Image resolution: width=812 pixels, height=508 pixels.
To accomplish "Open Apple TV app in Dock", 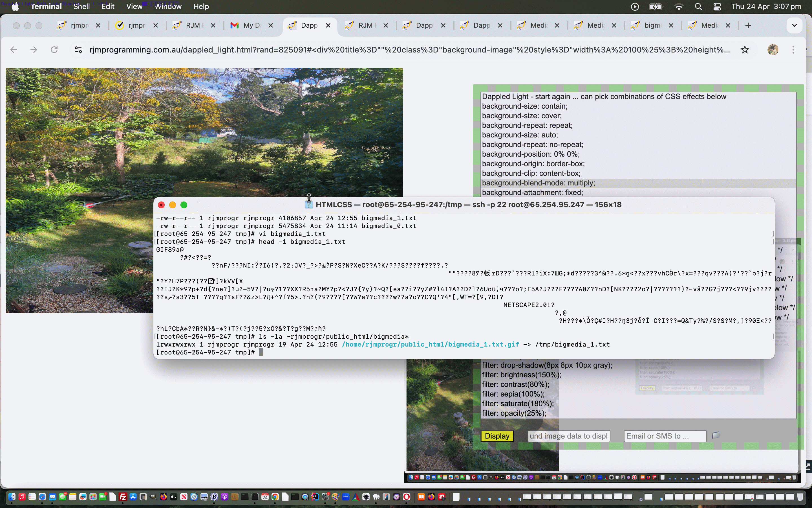I will [173, 497].
